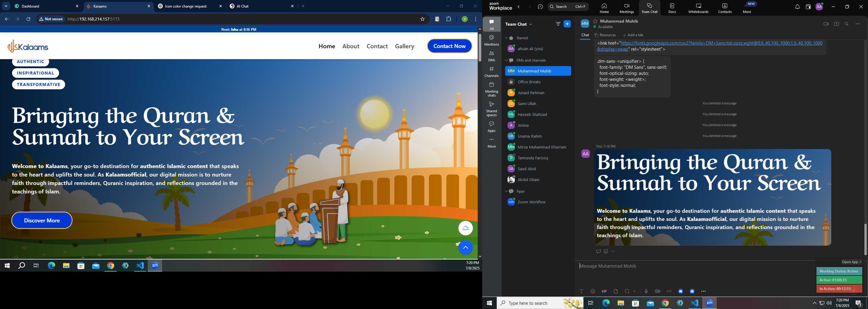Record audio message microphone icon

[x=646, y=291]
